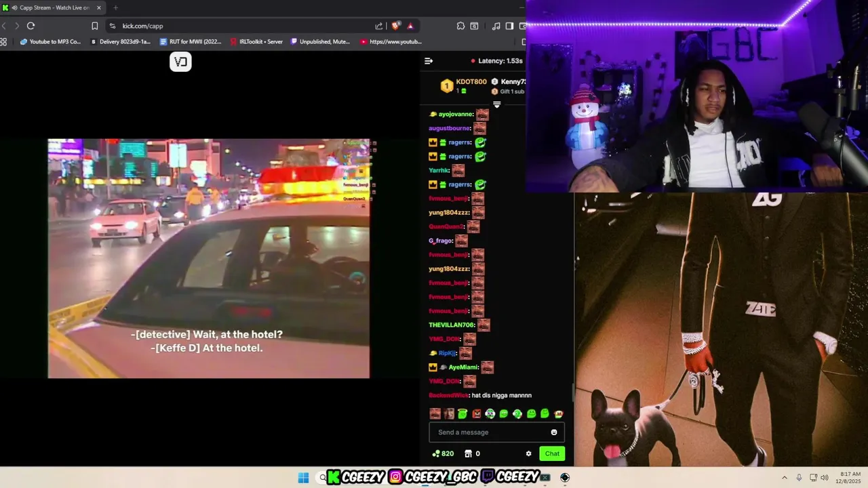Open the emoji picker smiley icon
The width and height of the screenshot is (868, 488).
[554, 432]
